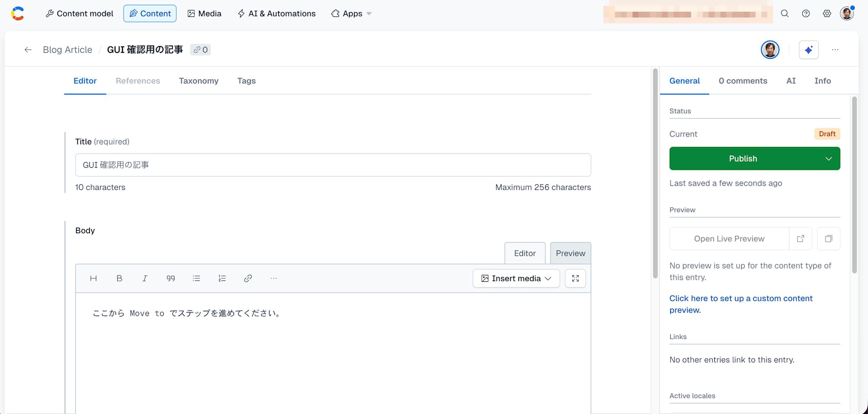Click the custom content preview link

[740, 304]
